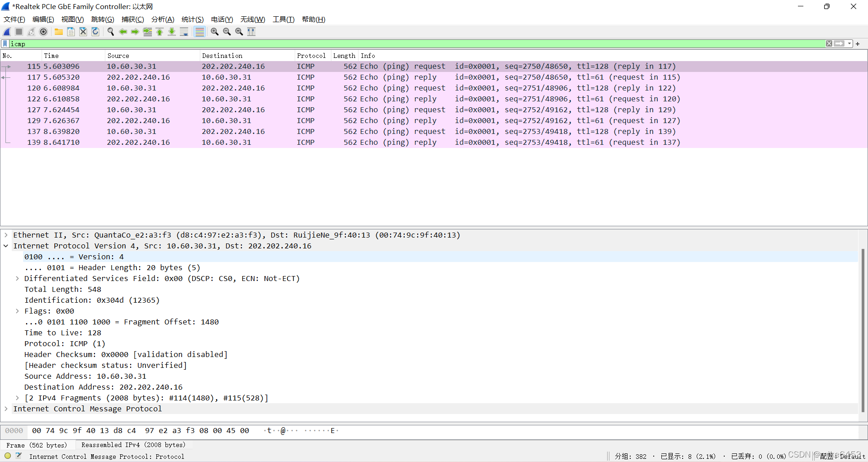
Task: Sort by the Info column header
Action: 613,56
